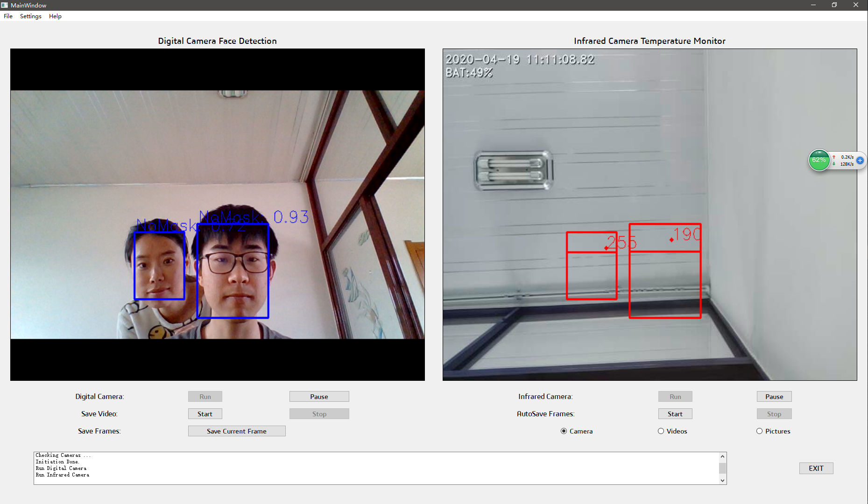Click the 'Infrared Camera Temperature Monitor' heading
The width and height of the screenshot is (868, 504).
click(650, 41)
